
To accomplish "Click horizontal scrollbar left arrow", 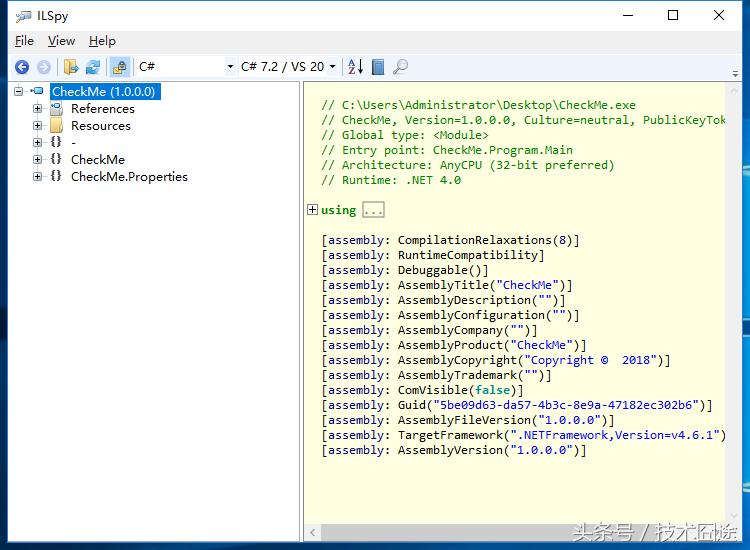I will click(x=312, y=532).
